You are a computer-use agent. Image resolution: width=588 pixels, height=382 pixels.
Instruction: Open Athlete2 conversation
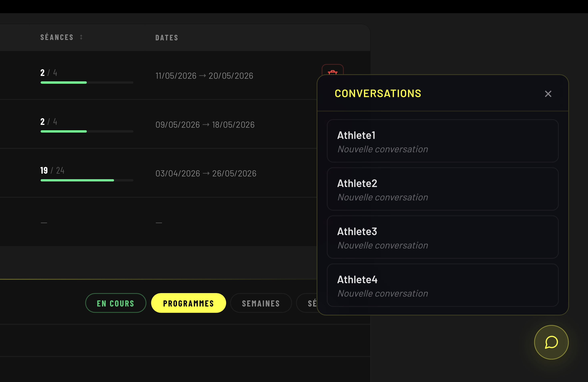tap(442, 189)
